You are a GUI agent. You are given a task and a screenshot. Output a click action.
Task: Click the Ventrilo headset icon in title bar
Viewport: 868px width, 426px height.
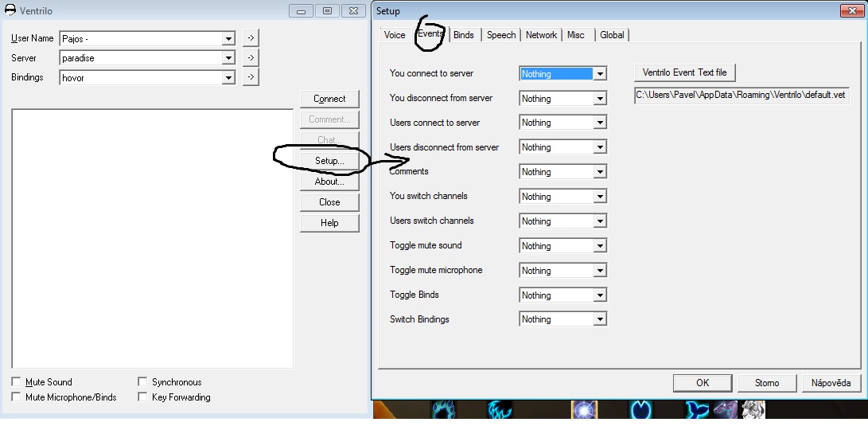pyautogui.click(x=10, y=10)
